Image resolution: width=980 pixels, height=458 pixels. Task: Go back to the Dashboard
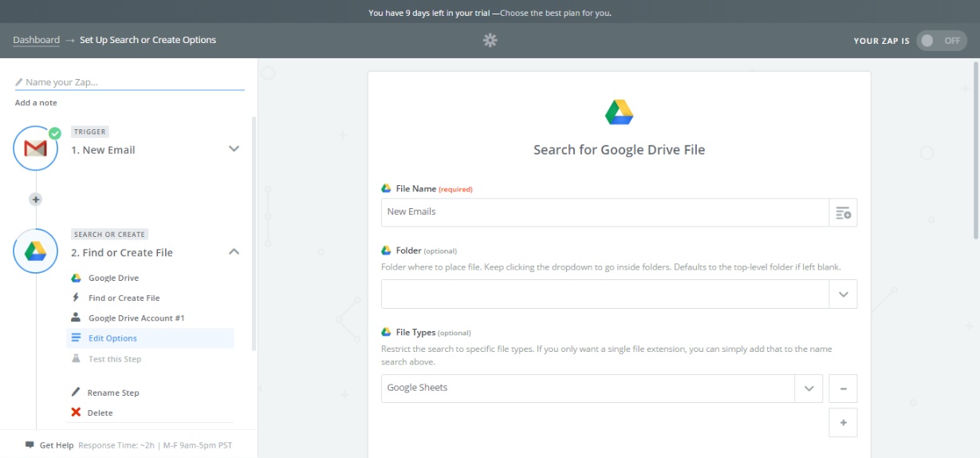[36, 40]
